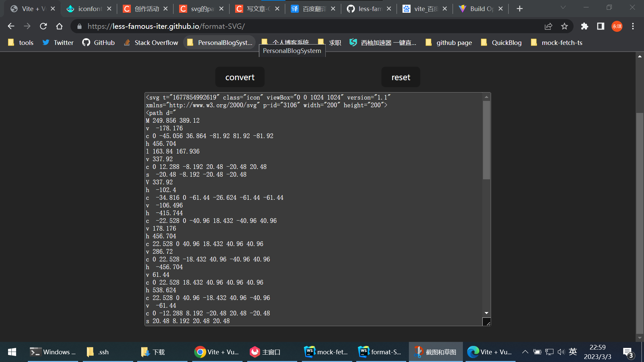This screenshot has width=644, height=362.
Task: Switch to the iconfont tab
Action: [88, 9]
